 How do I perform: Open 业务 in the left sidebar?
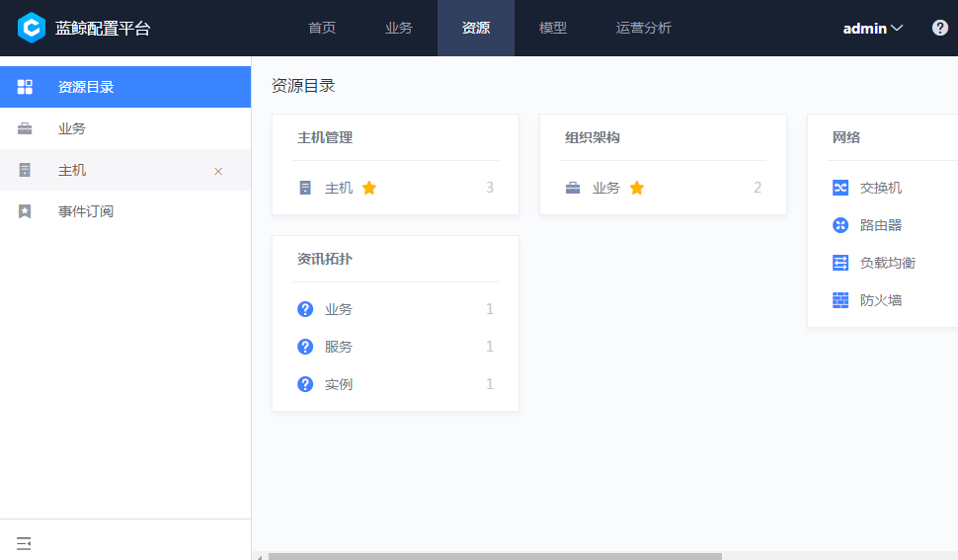point(125,128)
